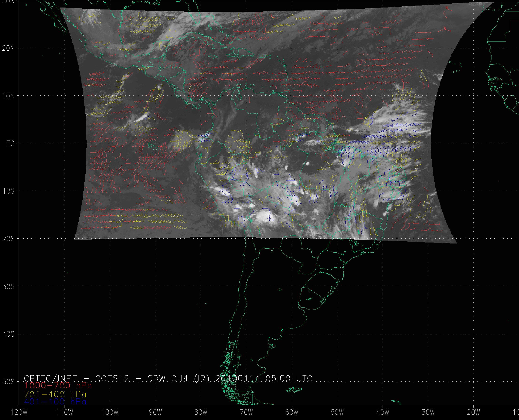Click the 40W longitude axis label
This screenshot has width=519, height=420.
pyautogui.click(x=383, y=412)
